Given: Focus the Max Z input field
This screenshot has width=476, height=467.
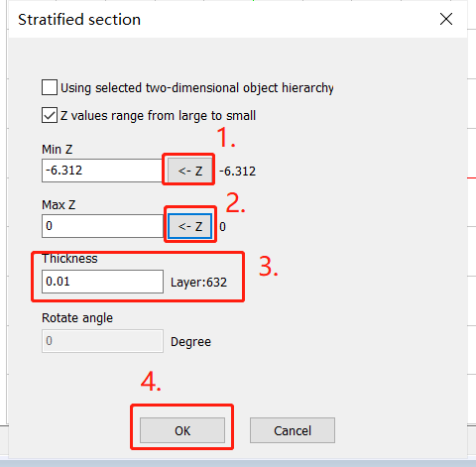Looking at the screenshot, I should pos(103,226).
